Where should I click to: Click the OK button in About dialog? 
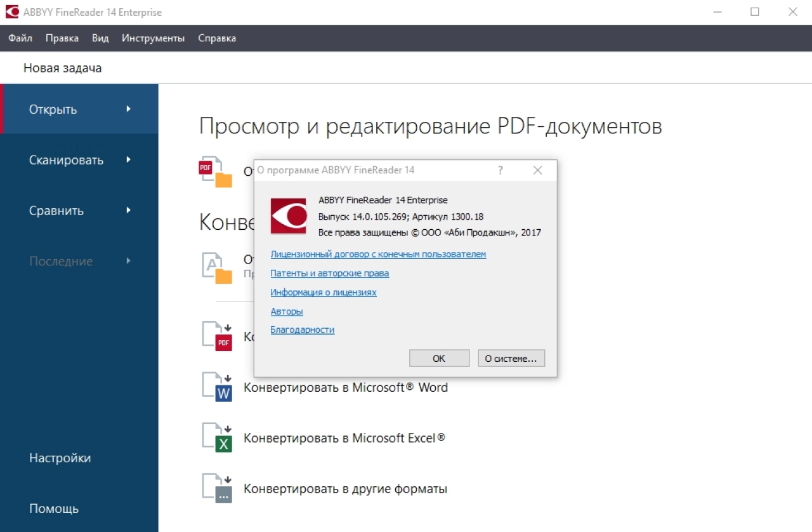pyautogui.click(x=439, y=358)
